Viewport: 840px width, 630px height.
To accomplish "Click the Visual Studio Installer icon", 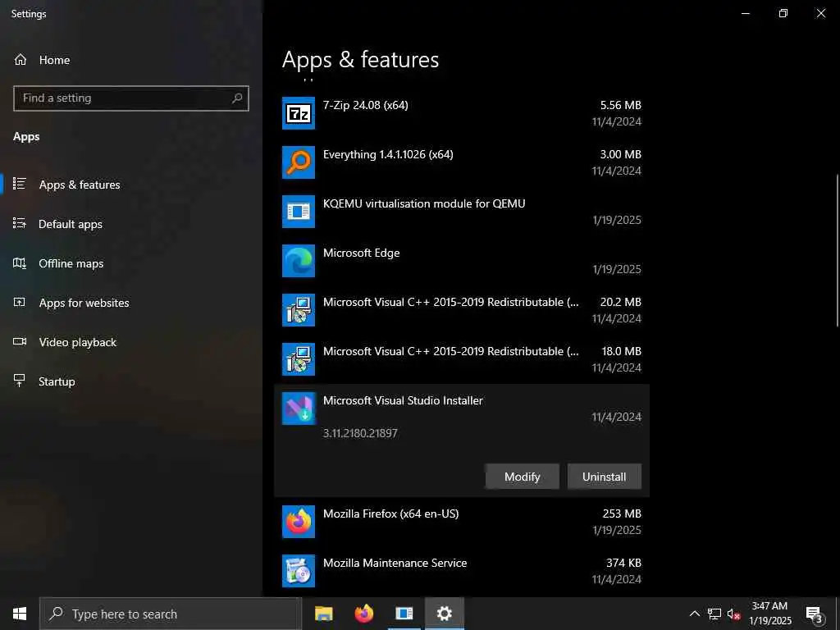I will coord(299,409).
